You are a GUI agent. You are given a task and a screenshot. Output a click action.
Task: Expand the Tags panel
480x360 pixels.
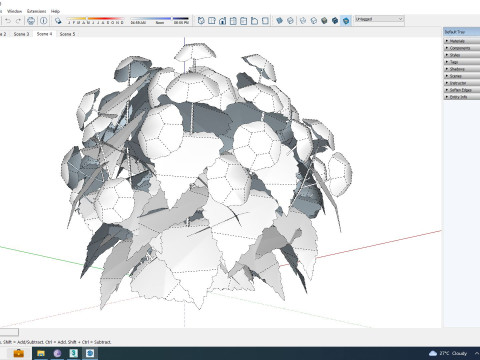point(462,62)
